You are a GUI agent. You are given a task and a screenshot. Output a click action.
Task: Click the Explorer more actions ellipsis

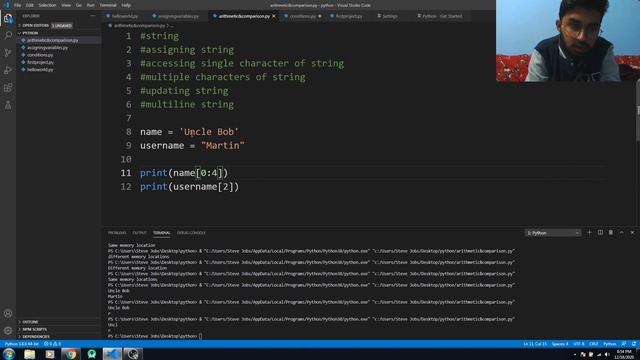click(93, 16)
